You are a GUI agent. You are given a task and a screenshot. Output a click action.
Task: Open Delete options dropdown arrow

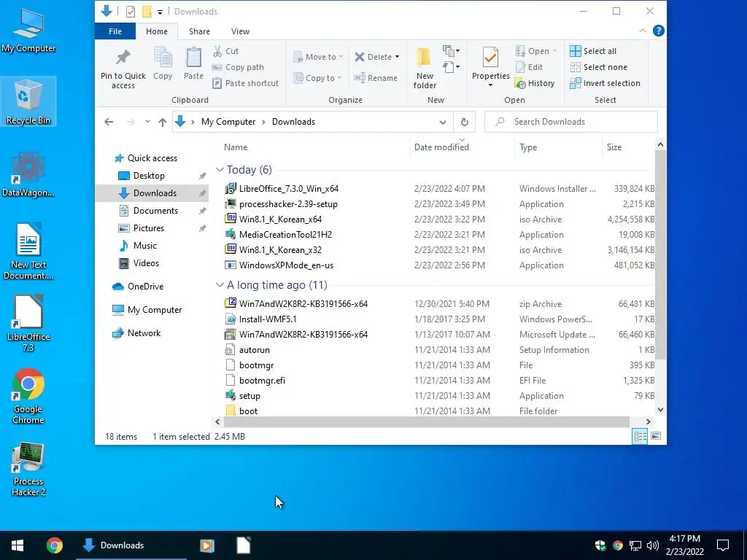pyautogui.click(x=397, y=57)
